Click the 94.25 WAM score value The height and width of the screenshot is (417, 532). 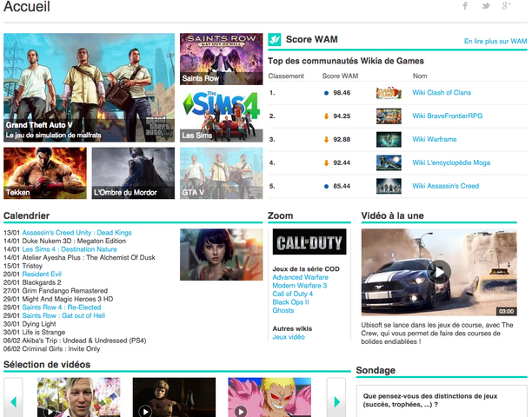[342, 116]
